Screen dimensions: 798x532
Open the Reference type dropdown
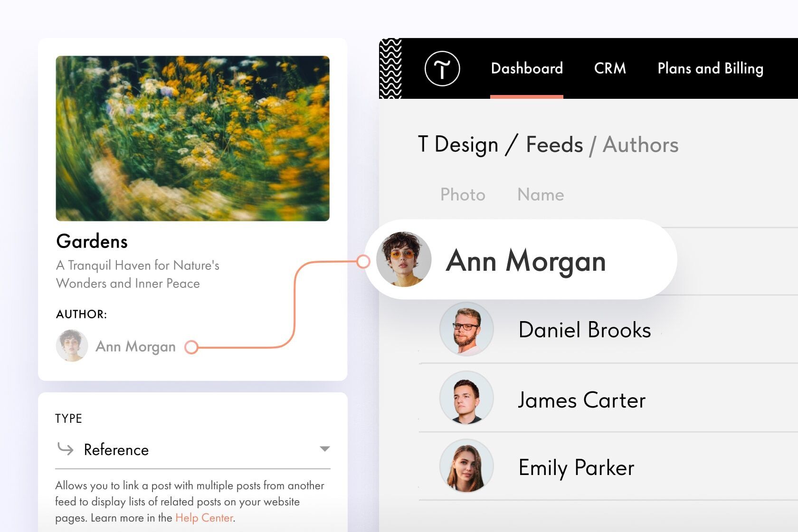(192, 449)
